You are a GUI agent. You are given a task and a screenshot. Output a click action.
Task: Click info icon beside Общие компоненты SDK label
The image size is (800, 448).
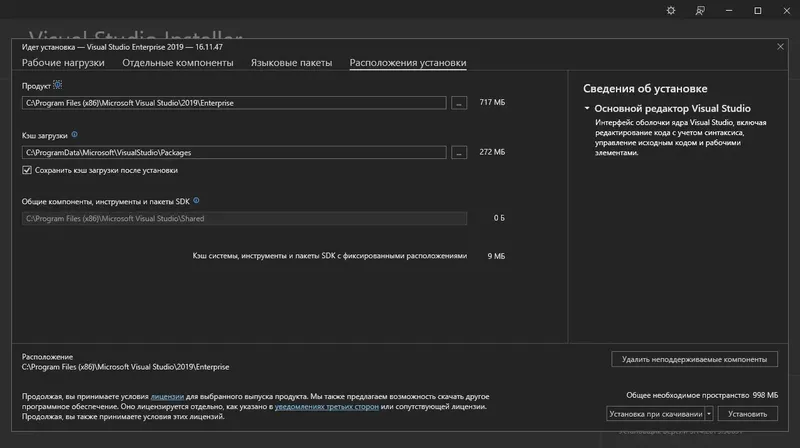tap(196, 201)
